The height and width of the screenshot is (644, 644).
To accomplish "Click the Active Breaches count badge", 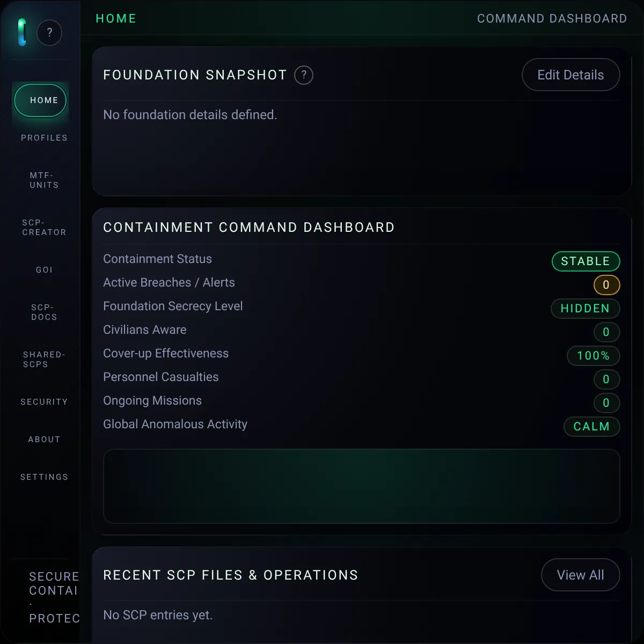I will [x=606, y=285].
